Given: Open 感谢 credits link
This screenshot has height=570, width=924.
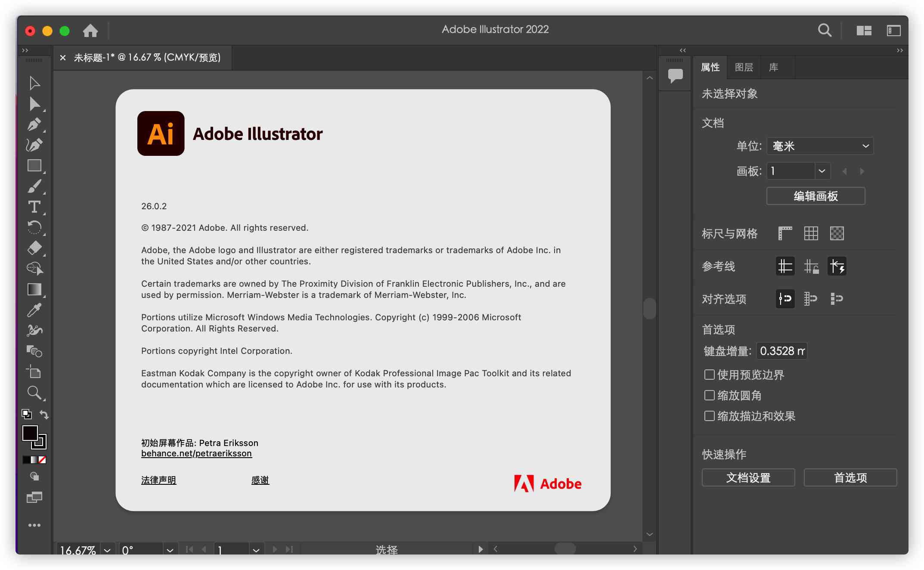Looking at the screenshot, I should tap(260, 480).
